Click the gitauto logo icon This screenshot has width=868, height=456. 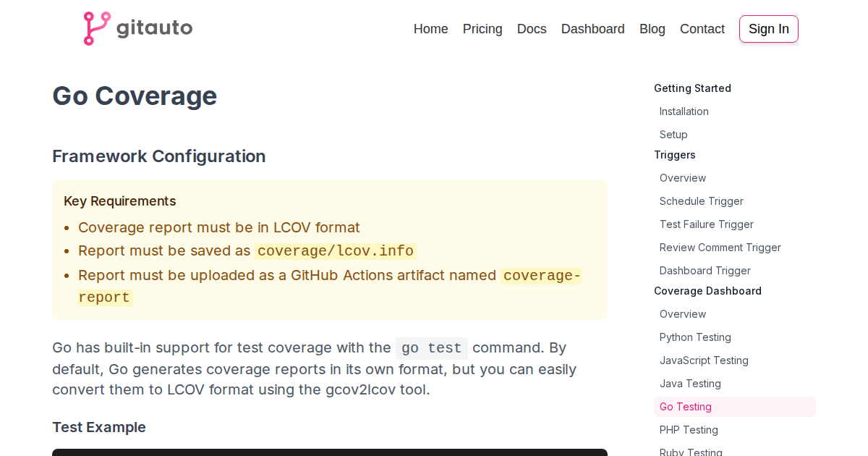pyautogui.click(x=97, y=29)
